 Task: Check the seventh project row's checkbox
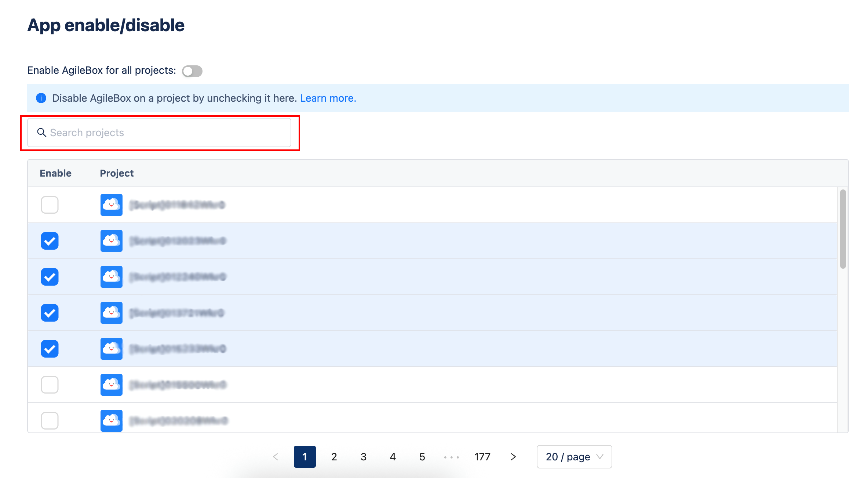[x=50, y=420]
